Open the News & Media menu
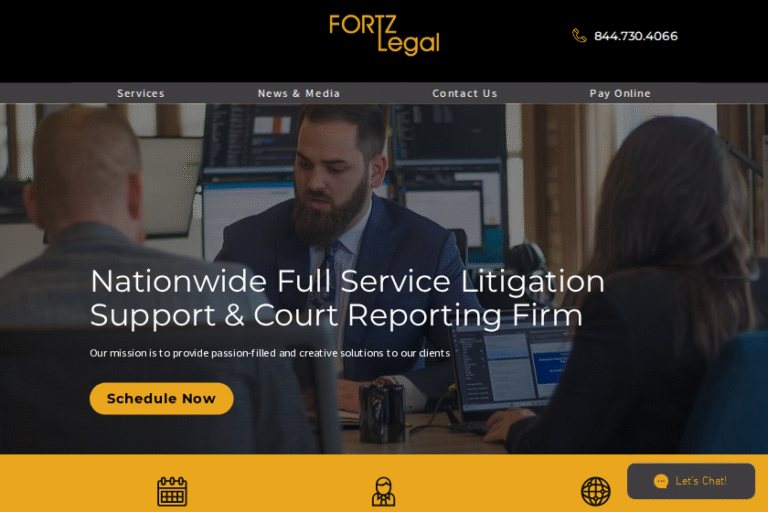768x512 pixels. [299, 93]
